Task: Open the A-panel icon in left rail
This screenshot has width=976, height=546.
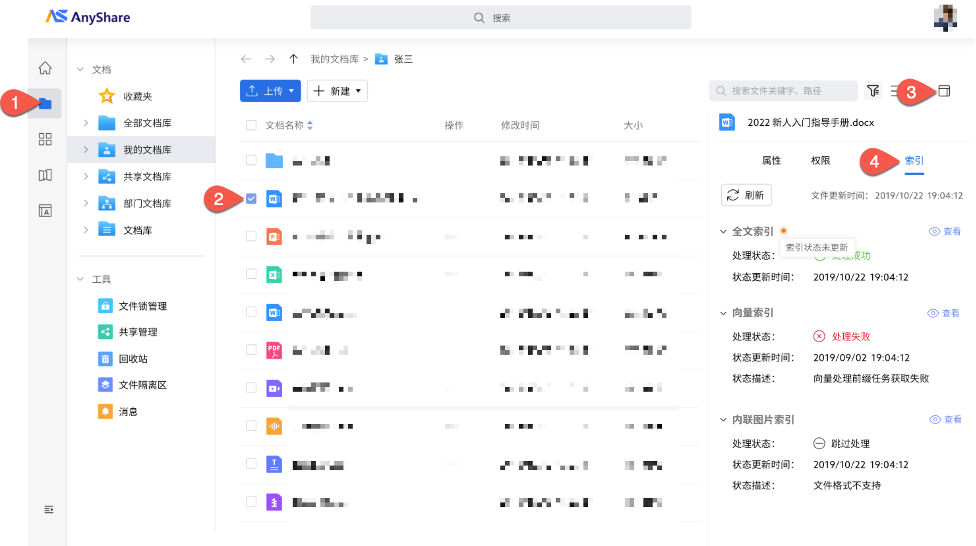Action: pyautogui.click(x=45, y=211)
